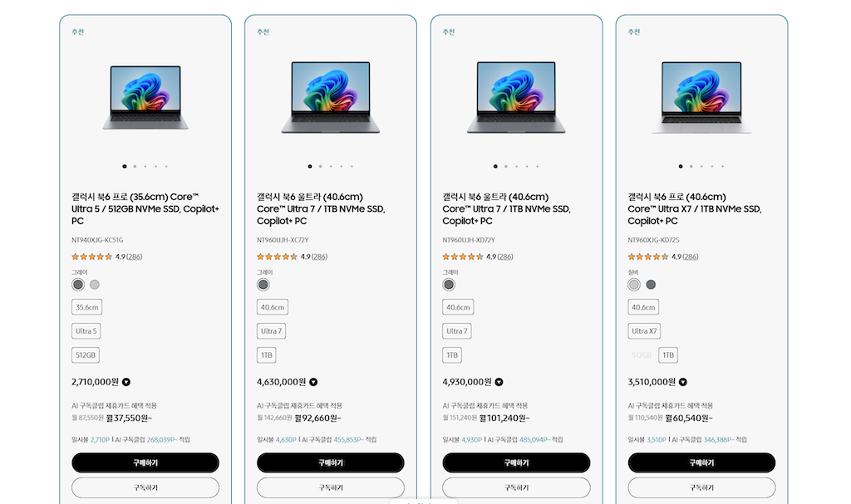Click 구매하기 for Galaxy Book6 Pro 35.6cm

click(x=145, y=462)
